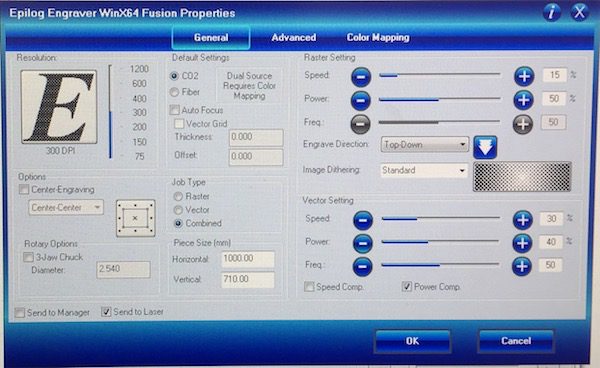Viewport: 600px width, 368px height.
Task: Click the Raster Power slider track
Action: [x=439, y=99]
